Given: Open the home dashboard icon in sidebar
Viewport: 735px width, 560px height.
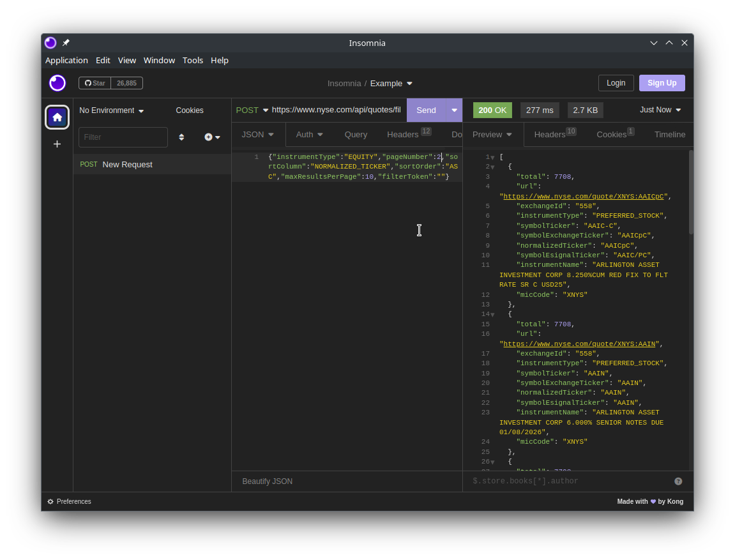Looking at the screenshot, I should (x=57, y=117).
